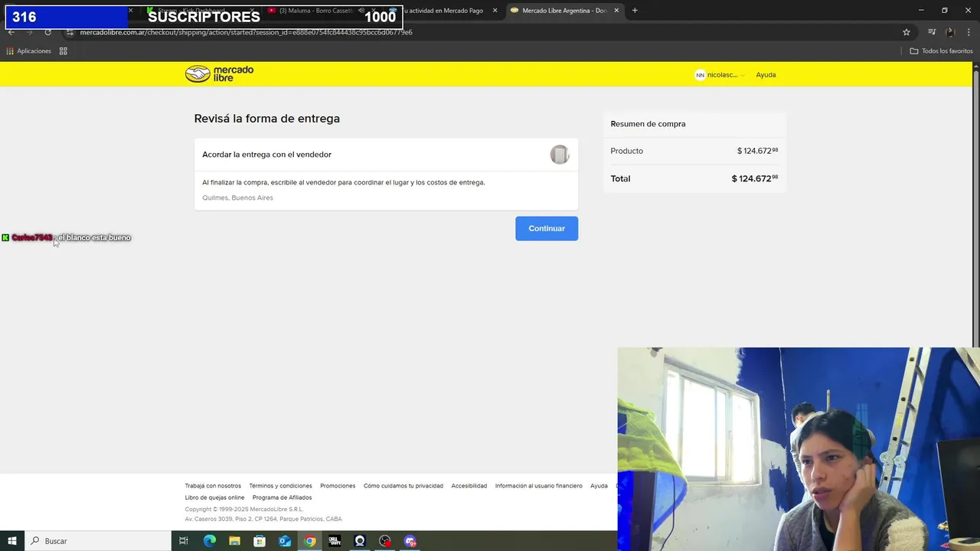The height and width of the screenshot is (551, 980).
Task: Click the tab groups grid icon
Action: (64, 51)
